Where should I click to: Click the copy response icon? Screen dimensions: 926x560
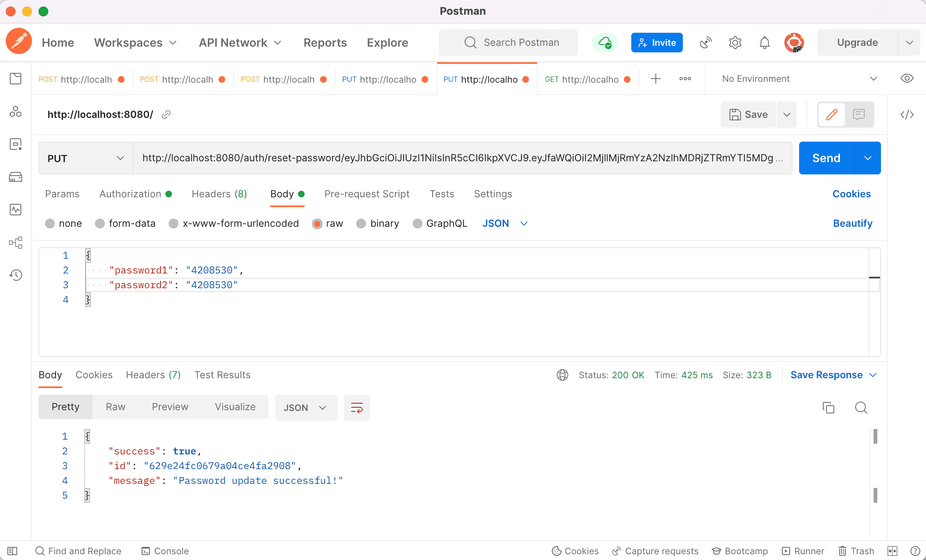[x=828, y=408]
